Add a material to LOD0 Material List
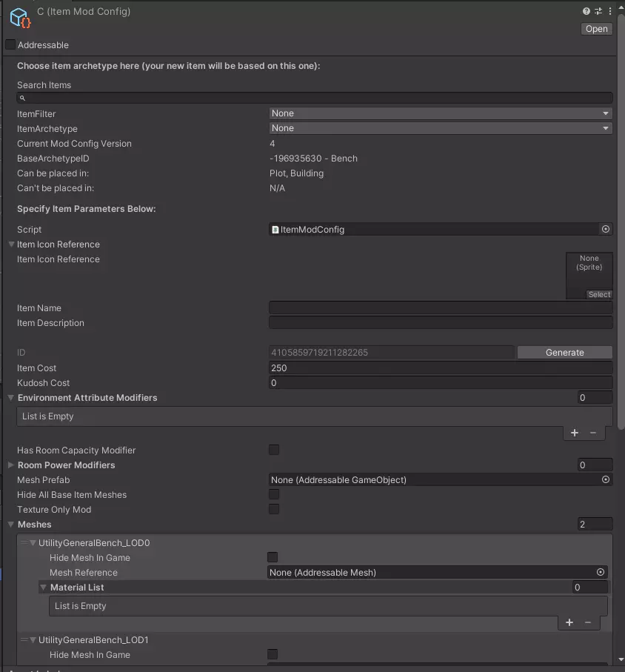The image size is (625, 672). coord(569,622)
